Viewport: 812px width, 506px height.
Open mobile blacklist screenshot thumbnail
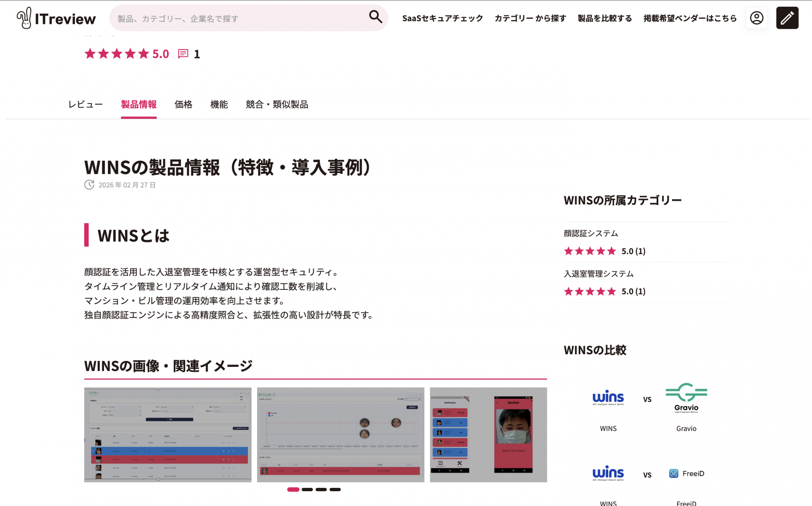point(488,435)
